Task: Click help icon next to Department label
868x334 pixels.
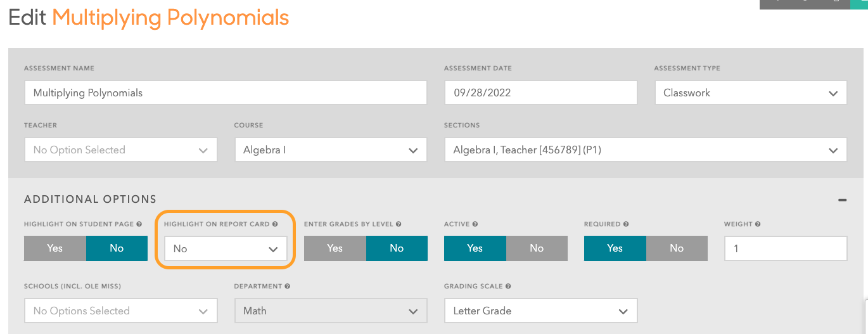Action: (x=288, y=286)
